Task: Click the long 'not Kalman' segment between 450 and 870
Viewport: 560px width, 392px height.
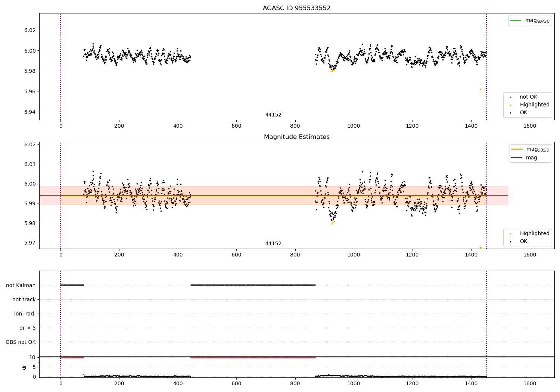Action: [253, 285]
